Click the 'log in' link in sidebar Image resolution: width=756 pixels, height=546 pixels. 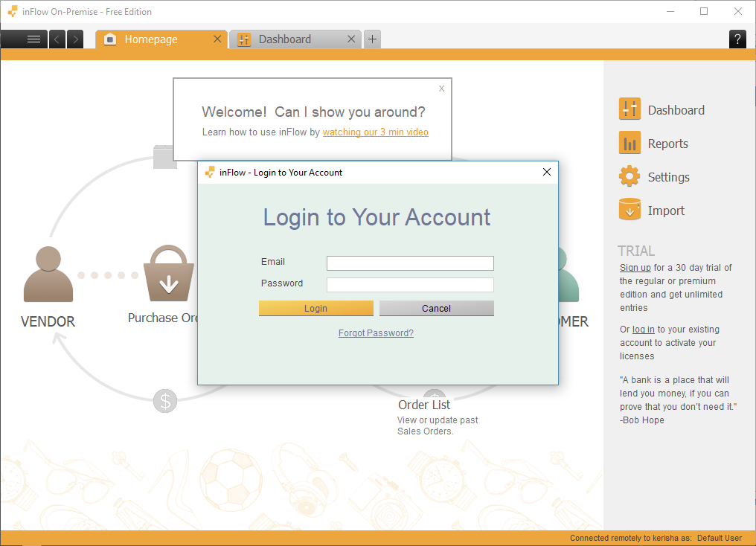tap(643, 329)
